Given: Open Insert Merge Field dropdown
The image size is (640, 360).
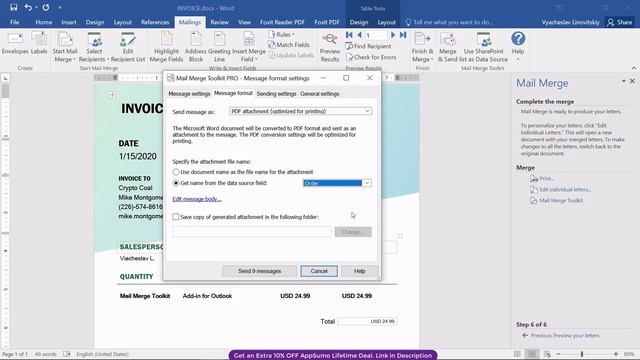Looking at the screenshot, I should pyautogui.click(x=249, y=48).
